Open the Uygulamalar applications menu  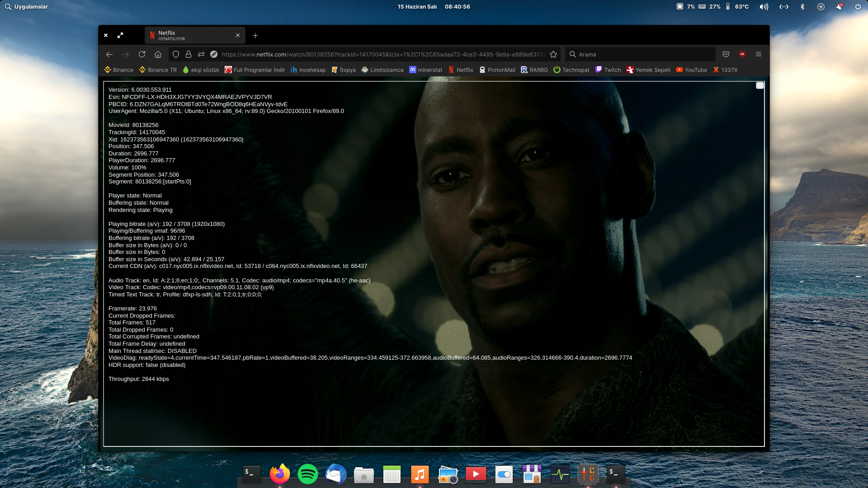pyautogui.click(x=26, y=7)
